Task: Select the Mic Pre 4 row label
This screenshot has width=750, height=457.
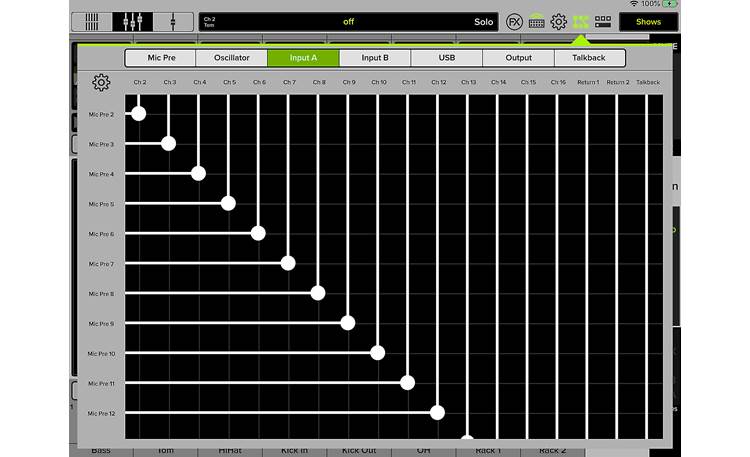Action: [x=101, y=174]
